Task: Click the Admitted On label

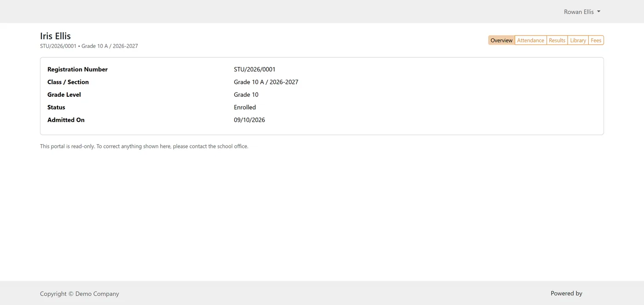Action: [66, 120]
